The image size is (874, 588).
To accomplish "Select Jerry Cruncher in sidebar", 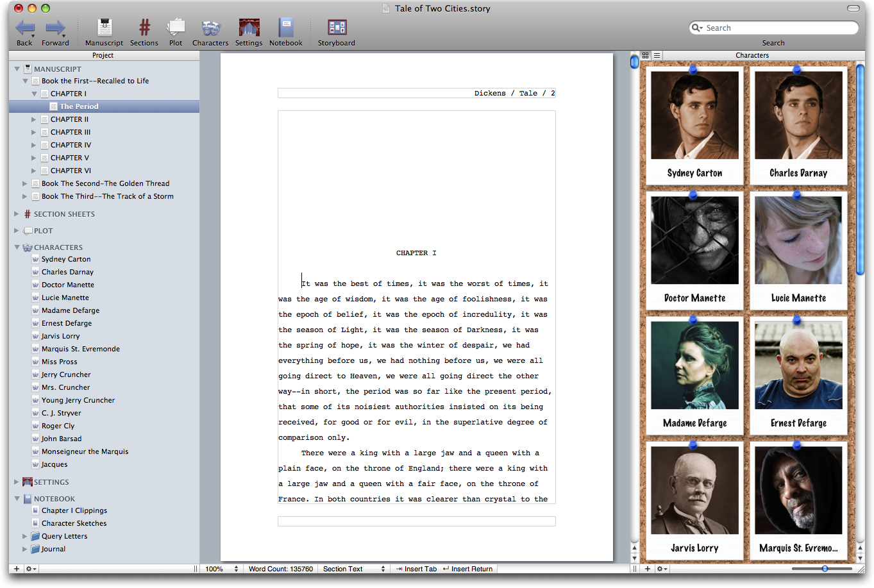I will click(66, 374).
